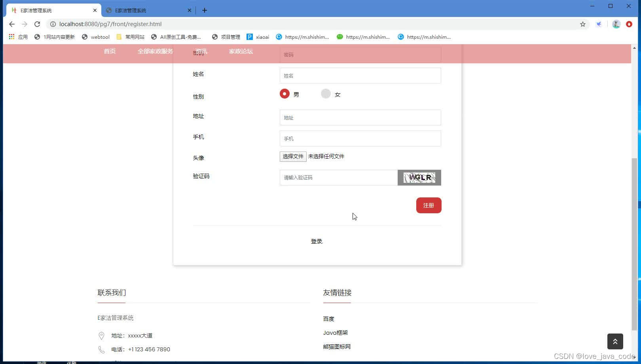Click the location pin icon beside 地址 in footer
The height and width of the screenshot is (364, 641).
[x=102, y=336]
